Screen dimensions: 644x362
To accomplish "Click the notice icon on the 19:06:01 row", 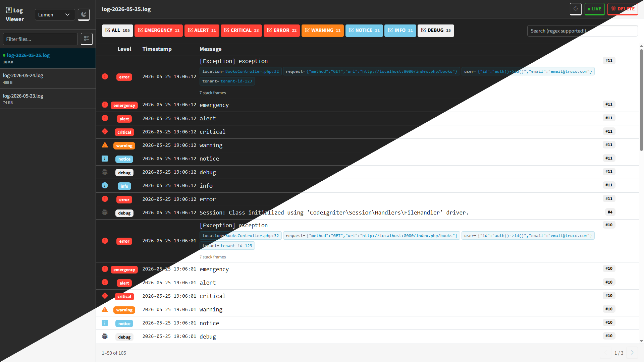I will tap(105, 323).
